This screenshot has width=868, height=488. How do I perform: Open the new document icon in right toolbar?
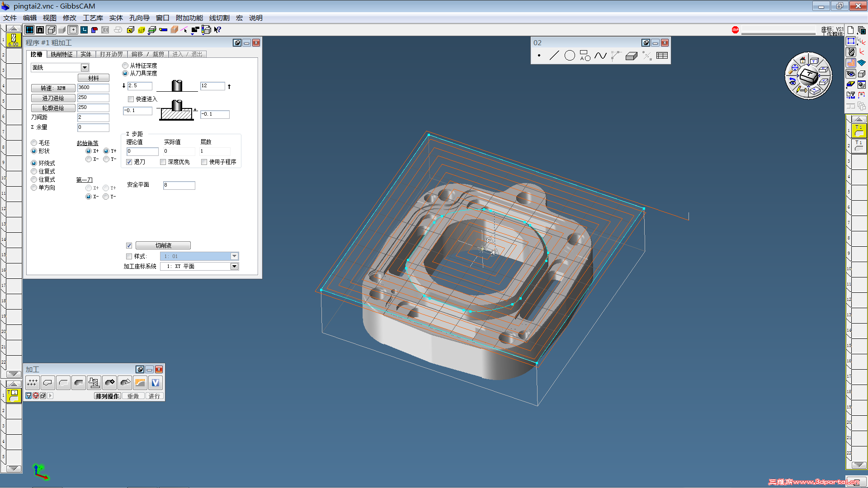[x=851, y=30]
